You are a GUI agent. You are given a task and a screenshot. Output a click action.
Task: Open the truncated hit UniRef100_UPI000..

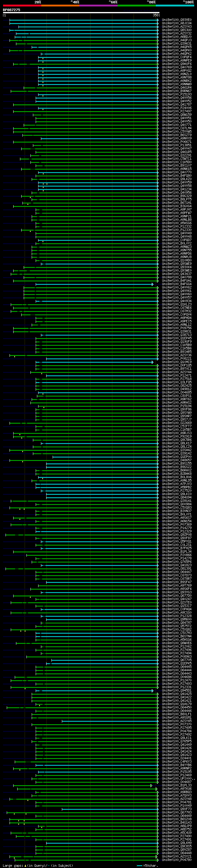(x=178, y=779)
